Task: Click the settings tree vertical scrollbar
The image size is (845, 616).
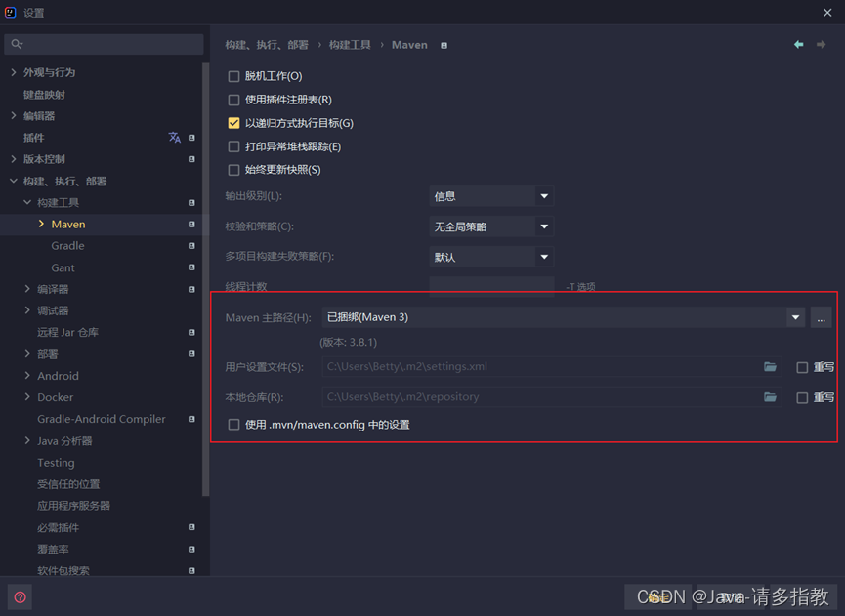Action: pos(205,279)
